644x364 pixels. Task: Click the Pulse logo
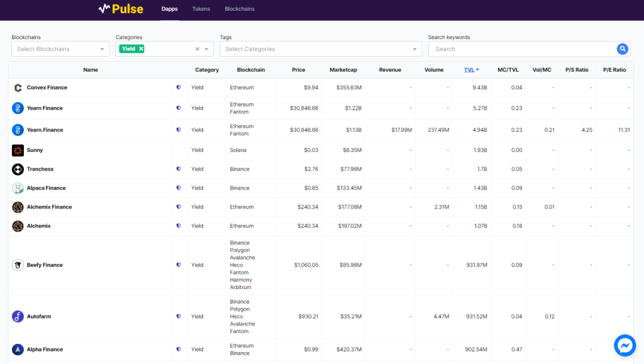point(121,9)
